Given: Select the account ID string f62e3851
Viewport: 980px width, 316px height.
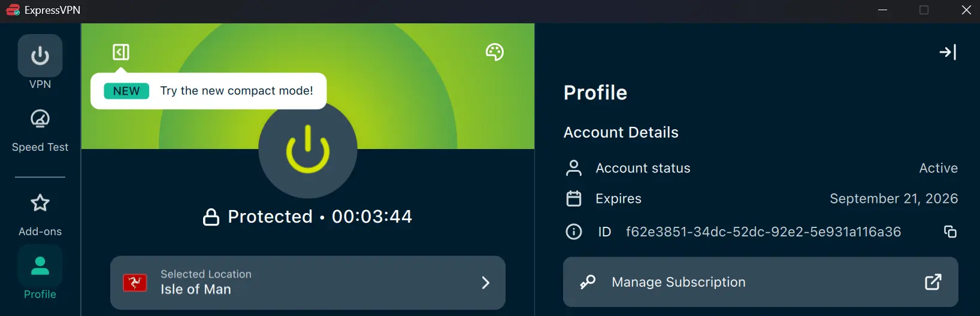Looking at the screenshot, I should click(763, 232).
